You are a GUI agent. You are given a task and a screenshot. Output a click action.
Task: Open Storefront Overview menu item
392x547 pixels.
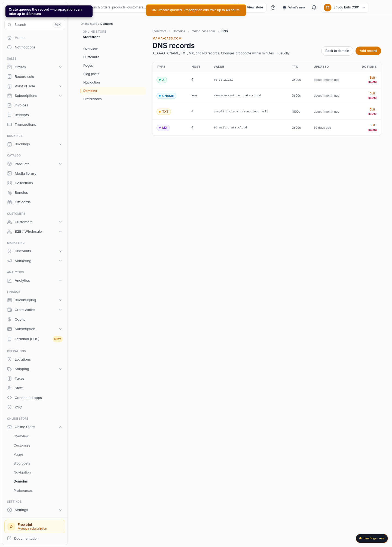(90, 49)
